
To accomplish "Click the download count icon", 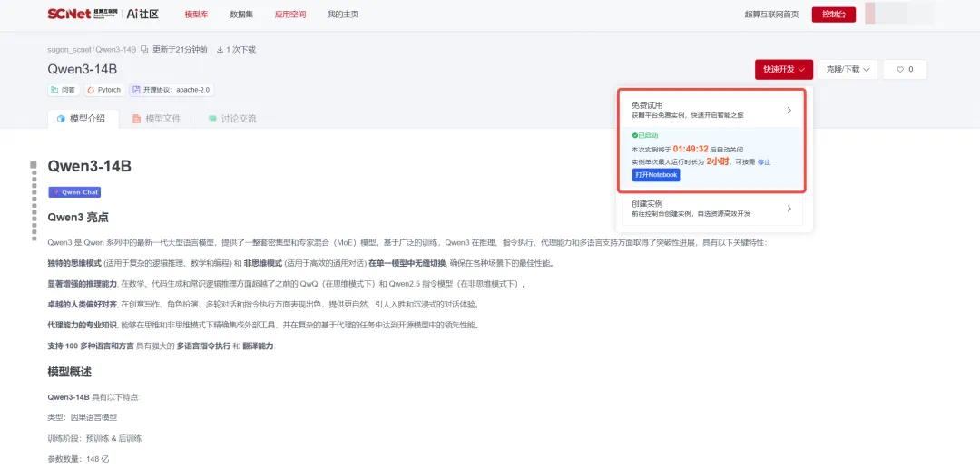I will (220, 50).
